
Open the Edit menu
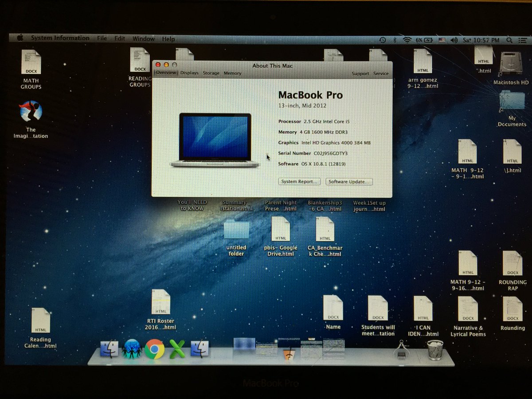coord(120,39)
